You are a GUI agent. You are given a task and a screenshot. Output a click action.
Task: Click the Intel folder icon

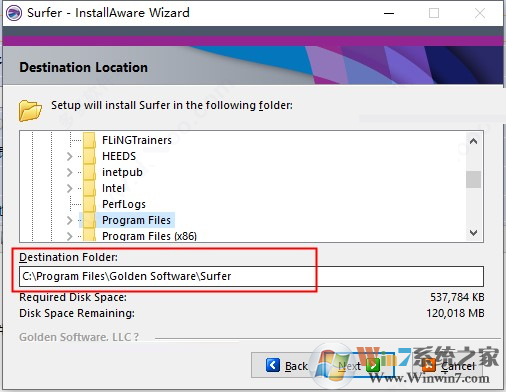point(89,188)
